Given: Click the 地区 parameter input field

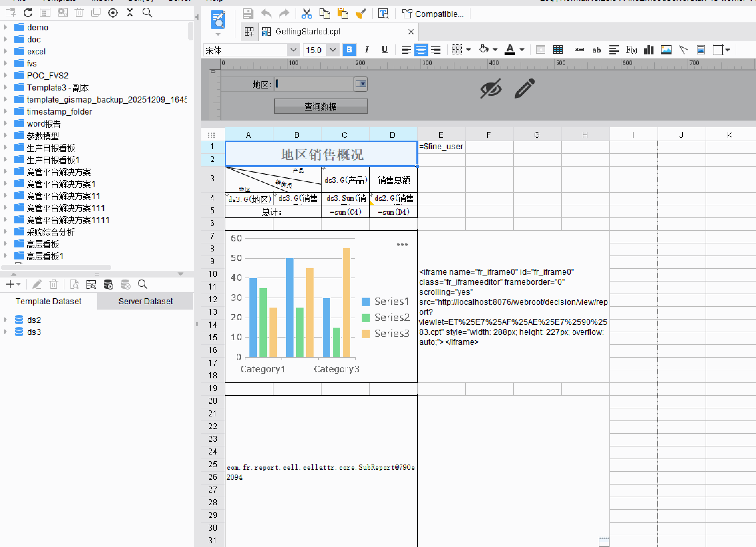Looking at the screenshot, I should click(314, 84).
